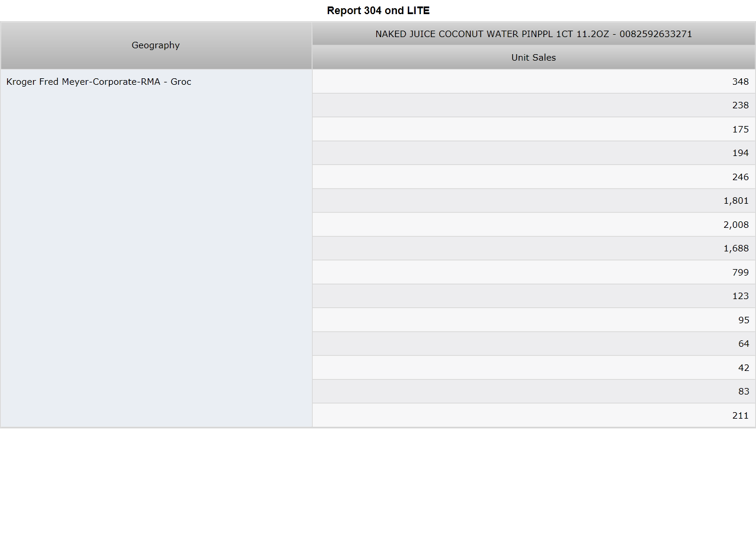Click the cell with value 799
Screen dimensions: 756x557
pos(533,273)
